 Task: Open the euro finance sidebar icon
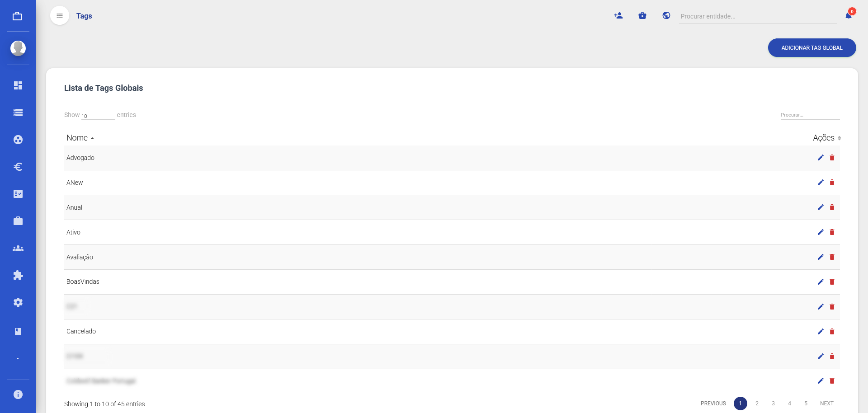point(18,167)
